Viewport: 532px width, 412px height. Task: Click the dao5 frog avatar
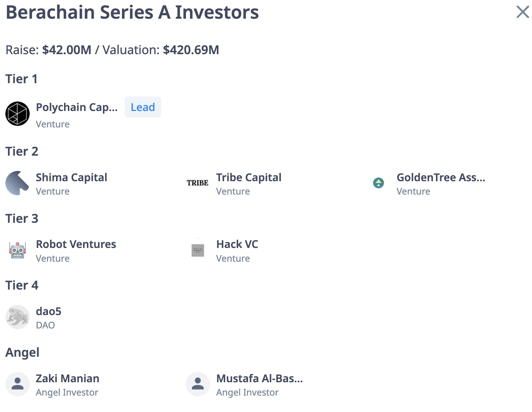tap(18, 317)
